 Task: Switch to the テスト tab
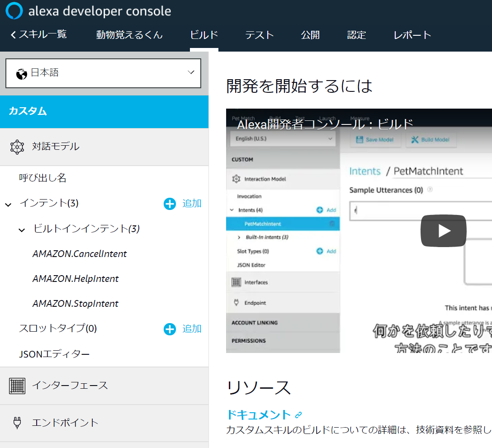260,35
